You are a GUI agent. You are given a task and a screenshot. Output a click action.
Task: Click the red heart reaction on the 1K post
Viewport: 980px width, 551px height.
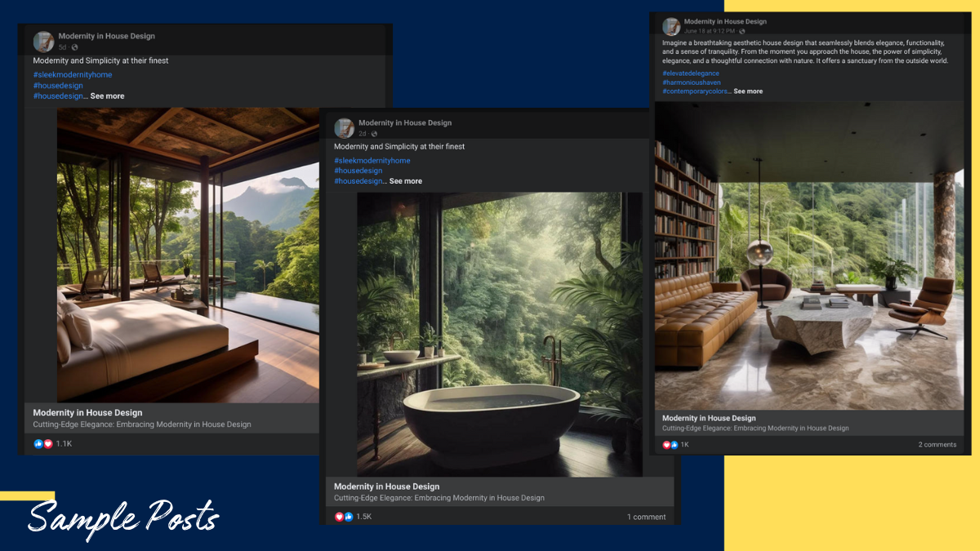[666, 445]
